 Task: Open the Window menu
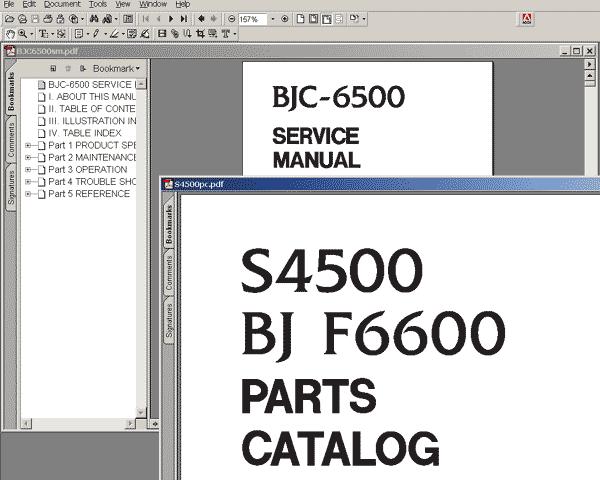point(153,4)
